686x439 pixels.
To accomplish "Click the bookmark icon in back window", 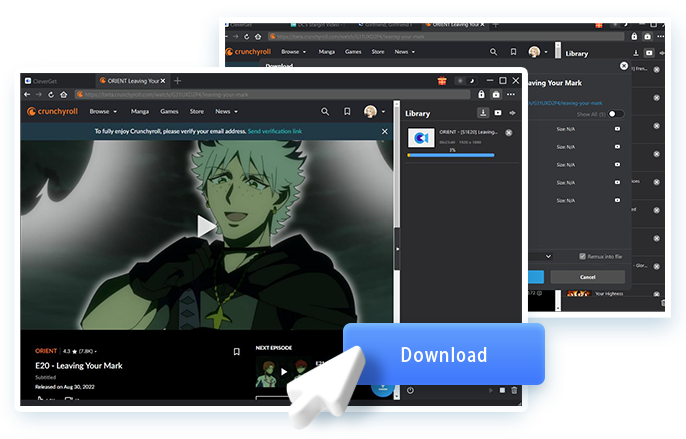I will [x=513, y=52].
